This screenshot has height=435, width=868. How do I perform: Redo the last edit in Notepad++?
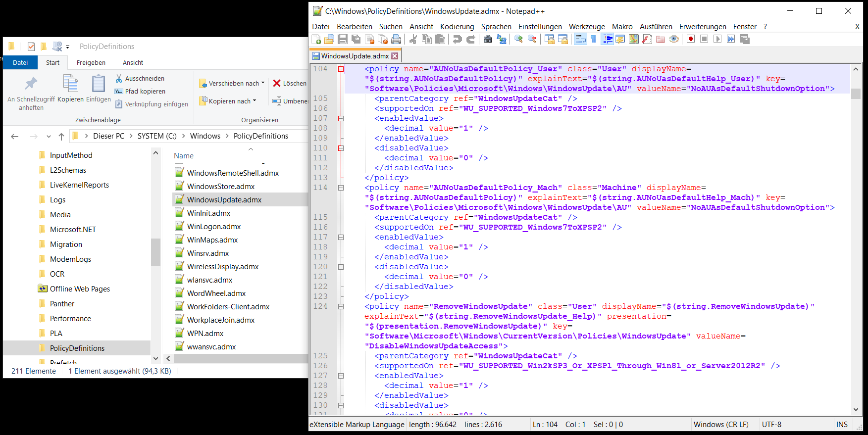(x=470, y=39)
